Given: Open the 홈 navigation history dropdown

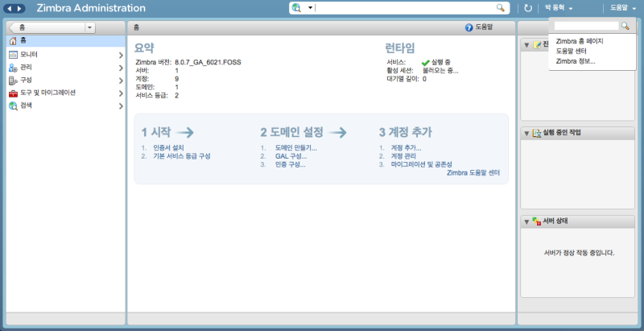Looking at the screenshot, I should tap(90, 27).
